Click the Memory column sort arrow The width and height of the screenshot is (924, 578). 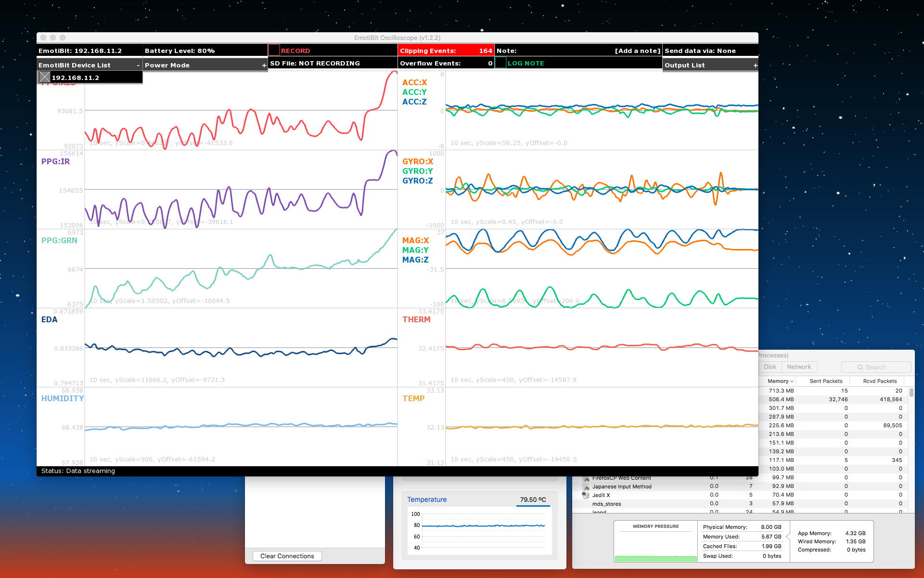coord(792,381)
